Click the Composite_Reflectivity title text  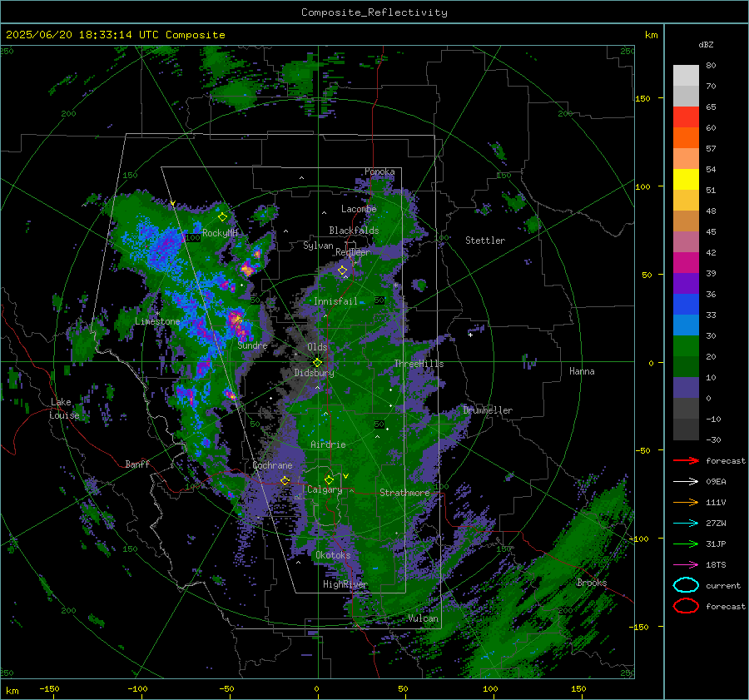coord(374,12)
